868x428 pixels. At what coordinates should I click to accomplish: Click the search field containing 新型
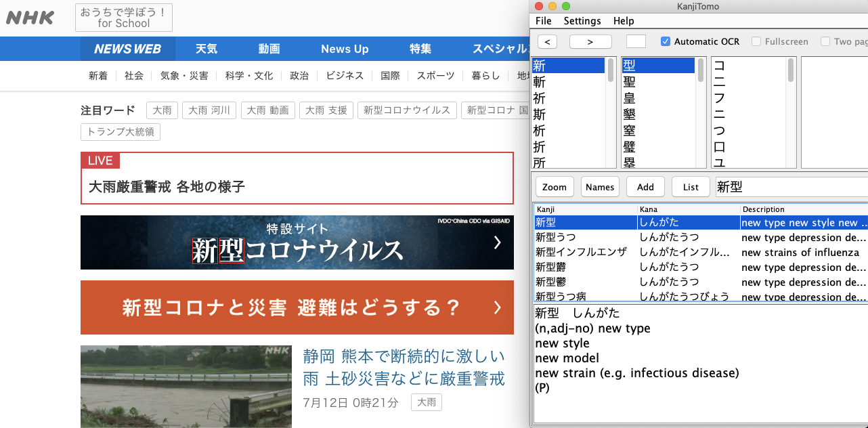pyautogui.click(x=791, y=187)
